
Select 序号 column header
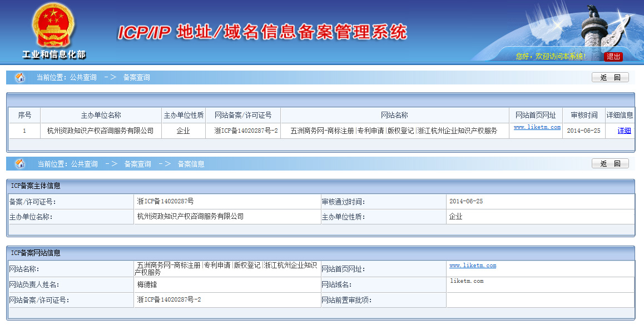(x=24, y=116)
